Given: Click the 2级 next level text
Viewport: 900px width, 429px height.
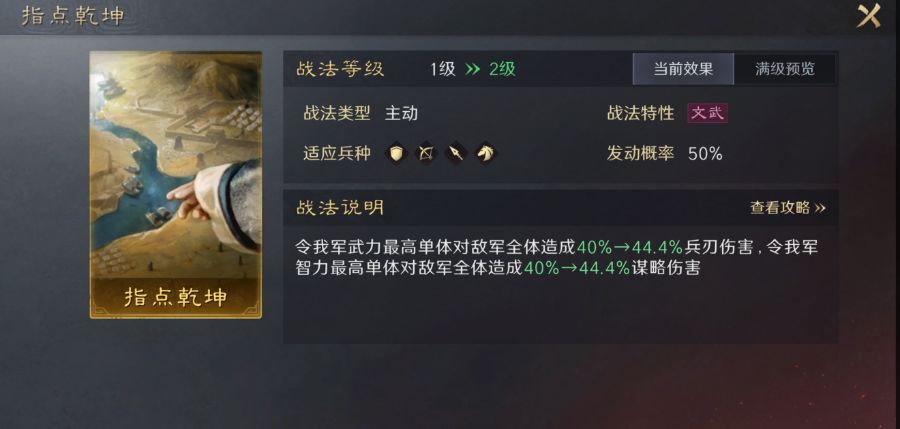Looking at the screenshot, I should [x=502, y=69].
